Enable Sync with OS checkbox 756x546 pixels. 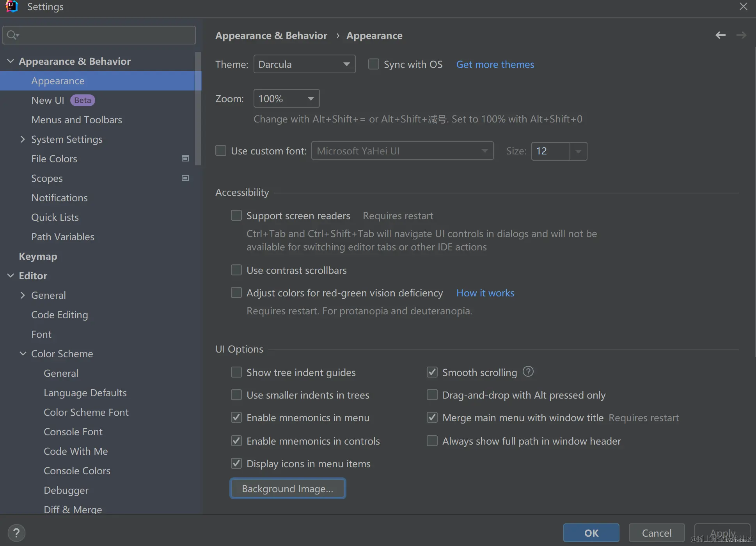374,64
